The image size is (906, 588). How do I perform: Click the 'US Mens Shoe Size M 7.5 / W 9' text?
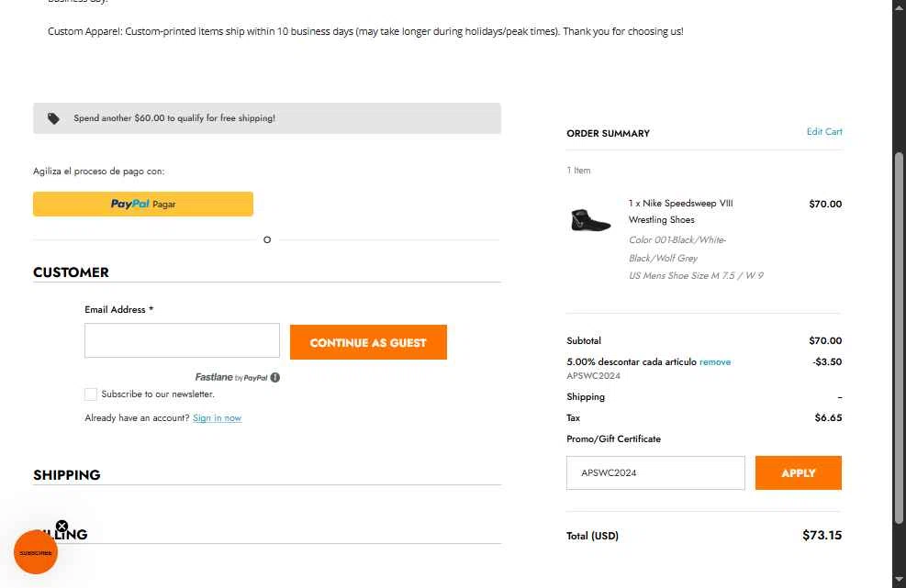[x=696, y=275]
